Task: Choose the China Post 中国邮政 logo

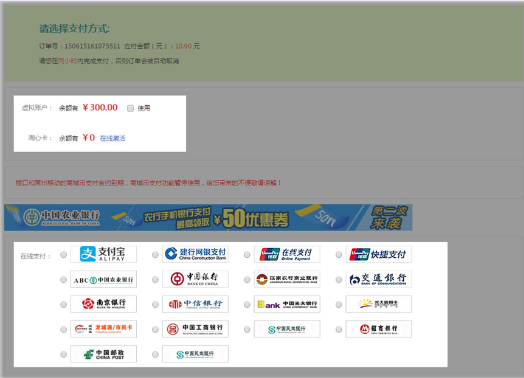Action: tap(103, 354)
